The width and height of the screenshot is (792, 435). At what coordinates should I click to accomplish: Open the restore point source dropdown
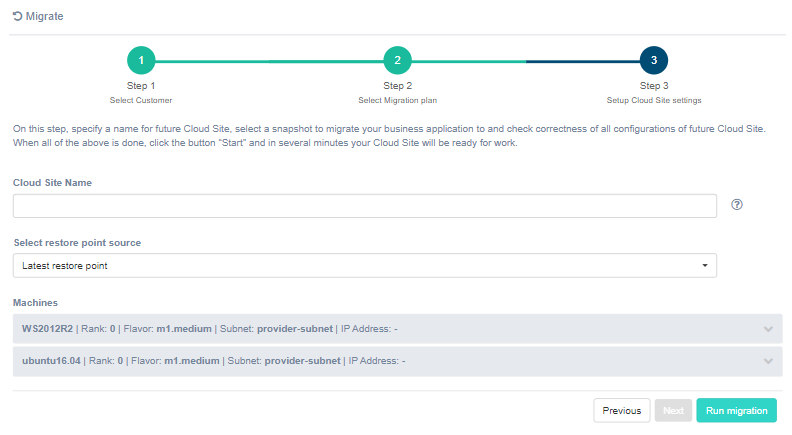point(364,266)
